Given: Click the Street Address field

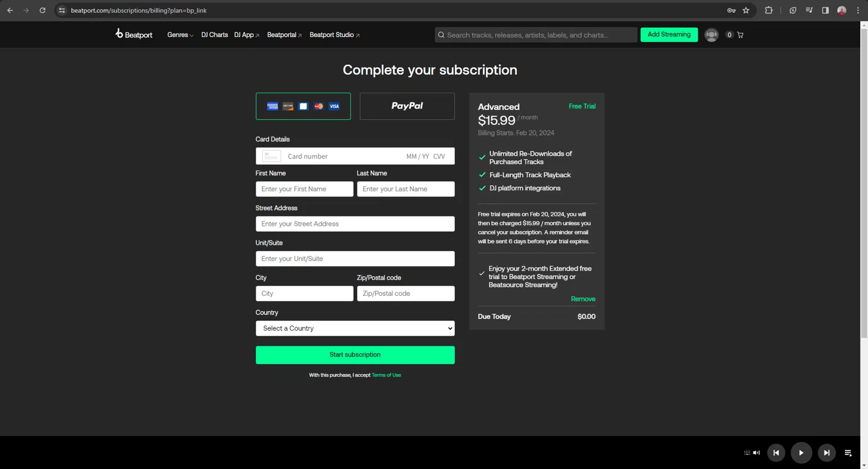Looking at the screenshot, I should pyautogui.click(x=355, y=224).
